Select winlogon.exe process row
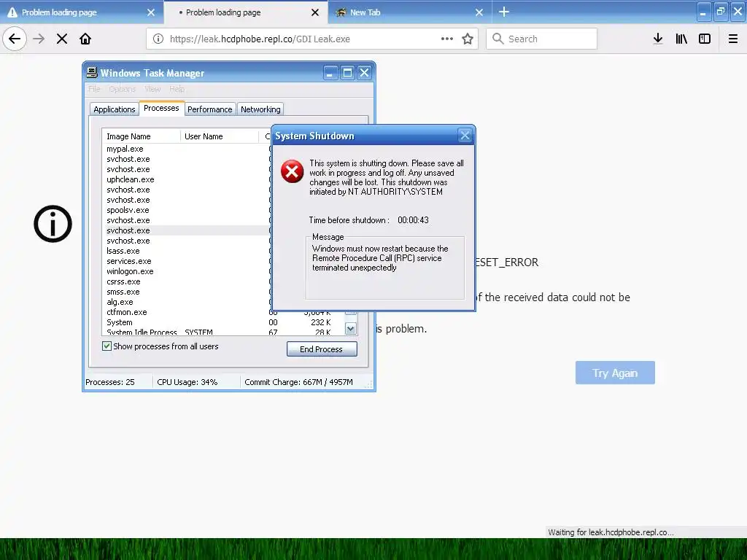747x560 pixels. click(x=187, y=271)
